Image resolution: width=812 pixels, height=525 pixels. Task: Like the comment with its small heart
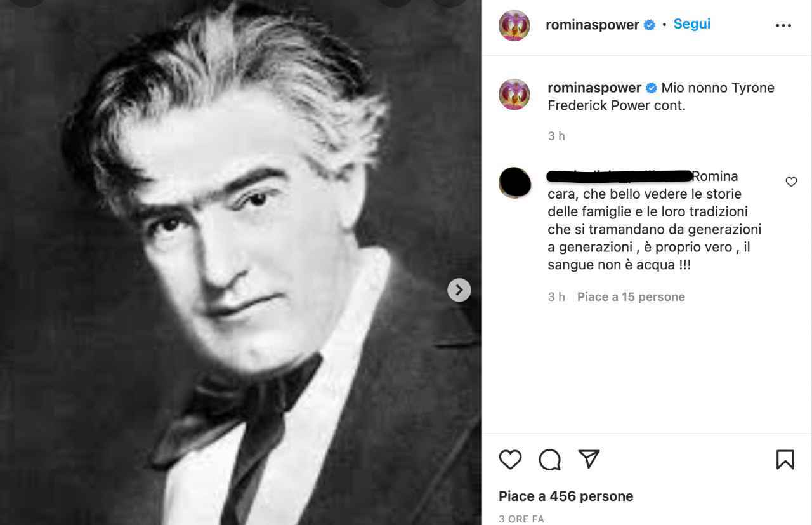click(x=791, y=182)
